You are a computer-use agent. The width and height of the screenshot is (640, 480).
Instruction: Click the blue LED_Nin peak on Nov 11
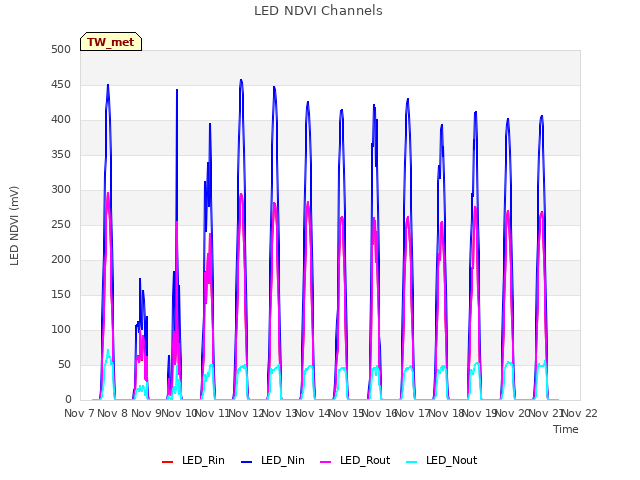[x=241, y=80]
